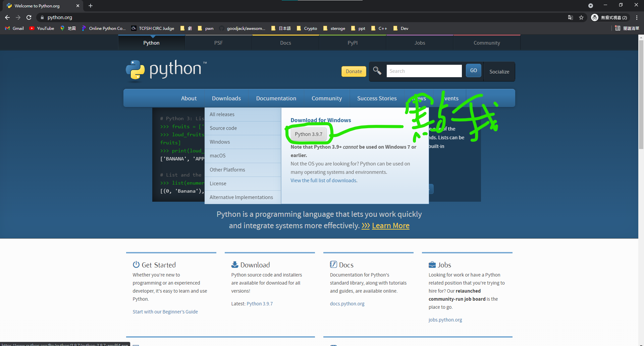Switch to the PyPI top tab
The image size is (644, 346).
tap(353, 43)
